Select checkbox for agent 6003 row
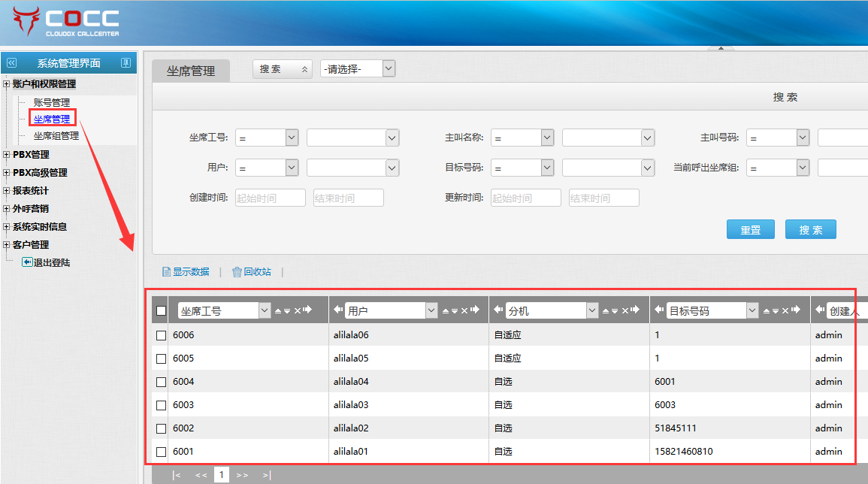Screen dimensions: 868x484 (161, 405)
